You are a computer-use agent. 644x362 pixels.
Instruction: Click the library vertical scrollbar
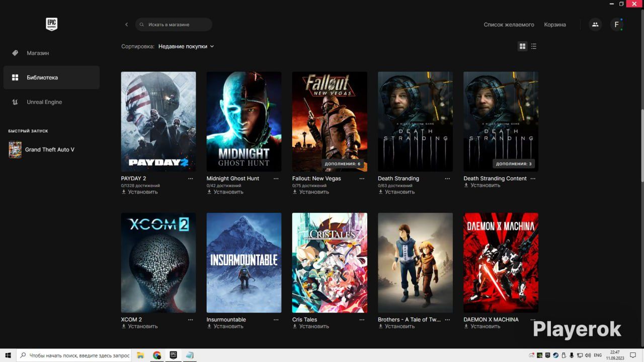(x=641, y=146)
